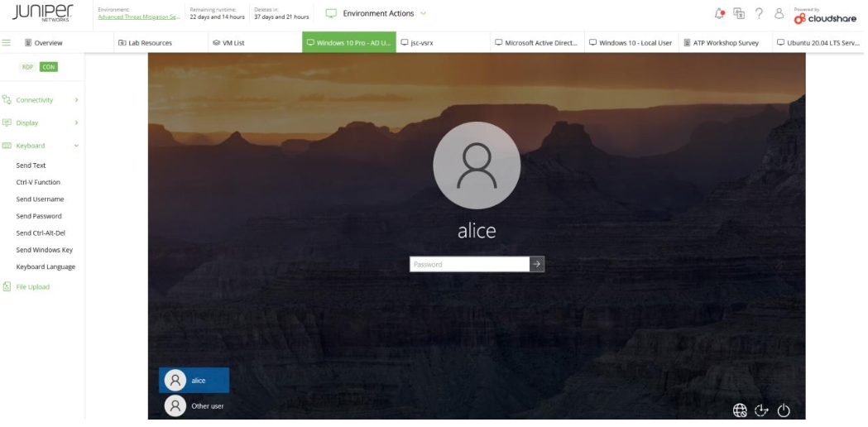Open the Environment Actions dropdown
Image resolution: width=868 pixels, height=427 pixels.
tap(376, 14)
